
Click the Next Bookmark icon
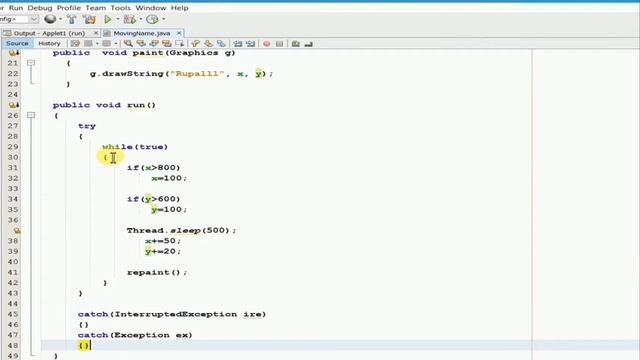click(209, 43)
